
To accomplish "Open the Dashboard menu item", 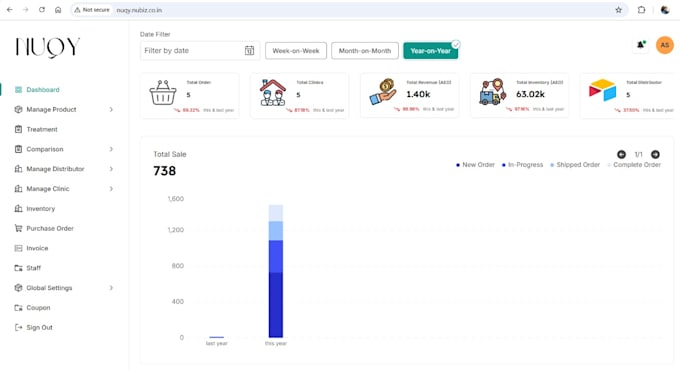I will tap(42, 90).
